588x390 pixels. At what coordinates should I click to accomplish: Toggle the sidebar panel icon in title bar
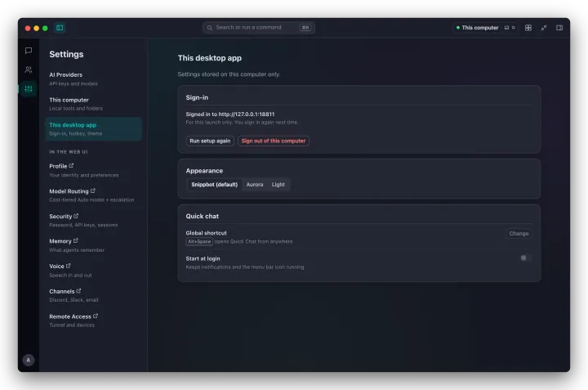point(60,28)
